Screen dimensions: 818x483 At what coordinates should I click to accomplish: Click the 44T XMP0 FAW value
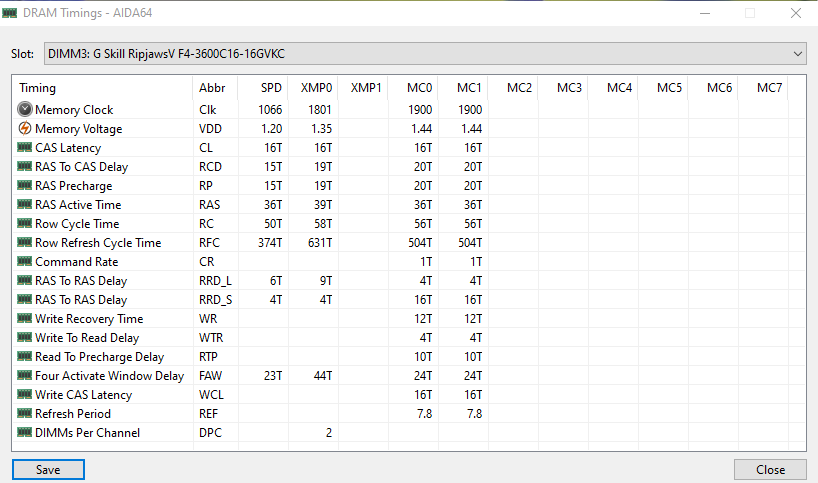pos(323,376)
